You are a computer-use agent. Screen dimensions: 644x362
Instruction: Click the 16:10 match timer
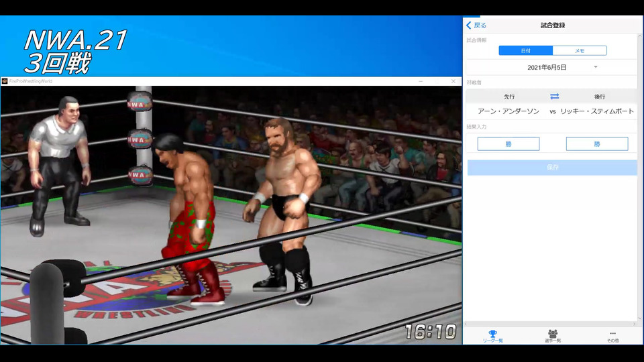(431, 332)
